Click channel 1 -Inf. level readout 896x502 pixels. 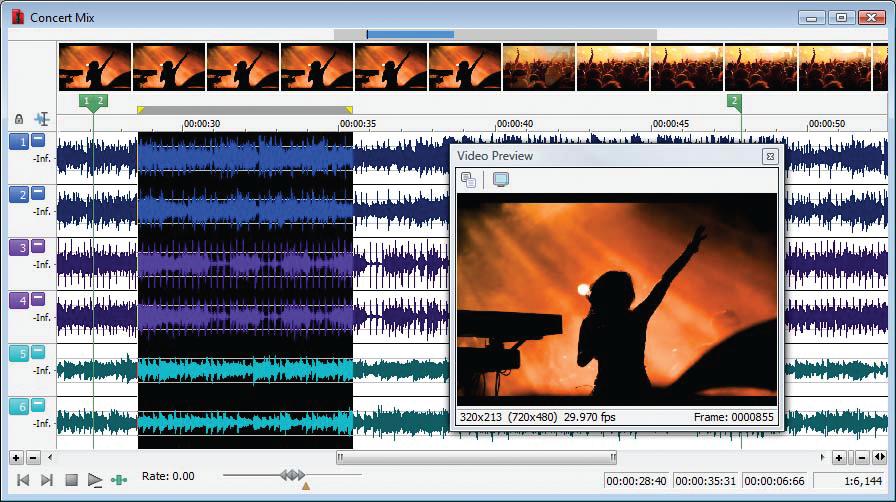coord(42,158)
